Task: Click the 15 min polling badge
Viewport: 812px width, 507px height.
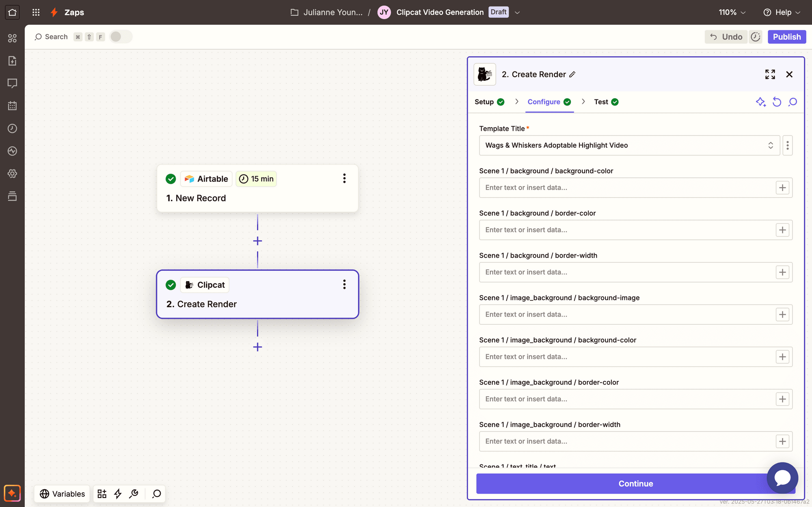Action: (256, 179)
